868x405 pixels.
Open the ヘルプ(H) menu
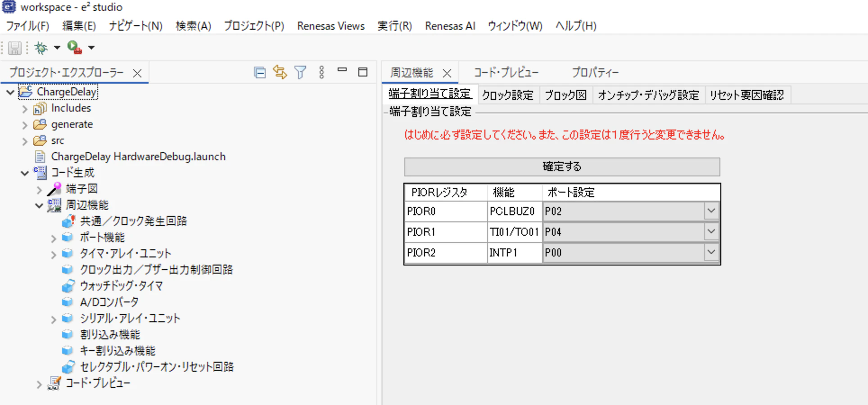[576, 26]
